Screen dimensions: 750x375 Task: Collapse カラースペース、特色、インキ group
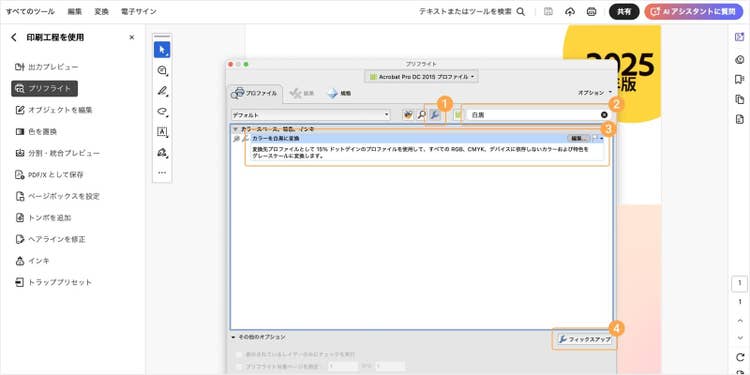pos(235,130)
